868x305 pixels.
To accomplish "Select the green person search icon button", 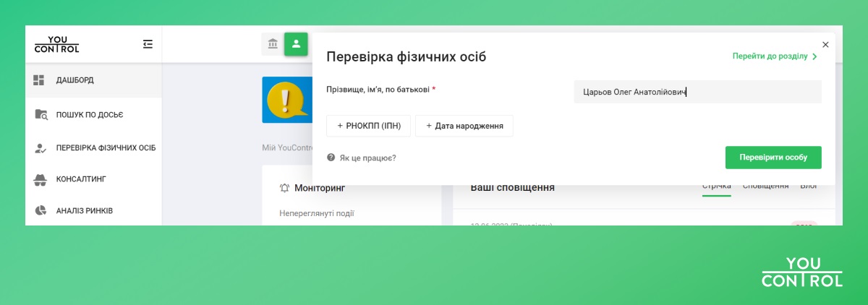I will pyautogui.click(x=296, y=44).
